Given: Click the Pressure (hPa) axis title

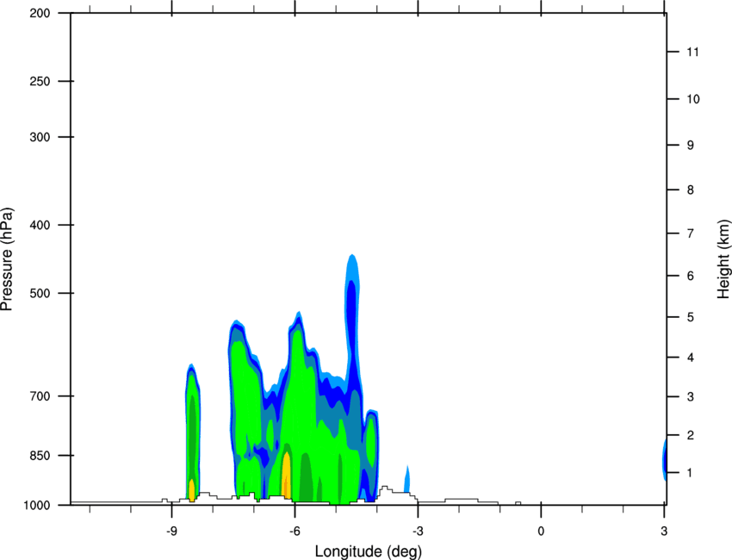Looking at the screenshot, I should coord(7,259).
